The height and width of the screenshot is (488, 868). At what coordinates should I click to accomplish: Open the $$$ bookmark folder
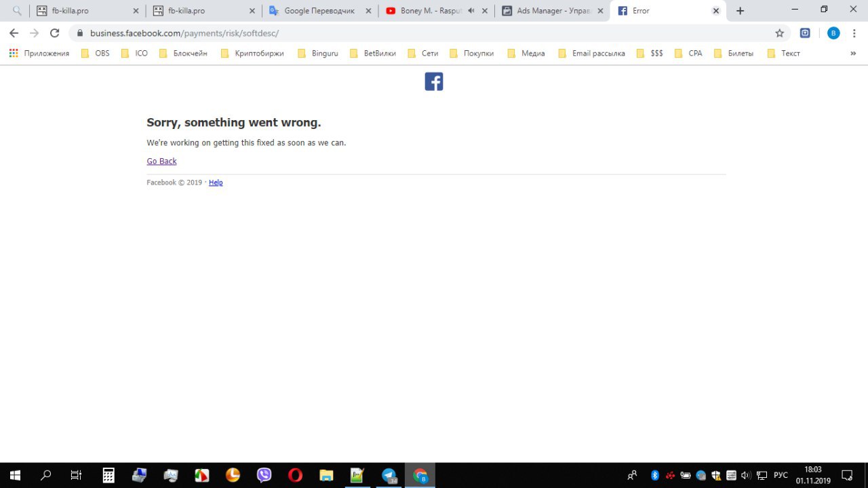pos(650,53)
